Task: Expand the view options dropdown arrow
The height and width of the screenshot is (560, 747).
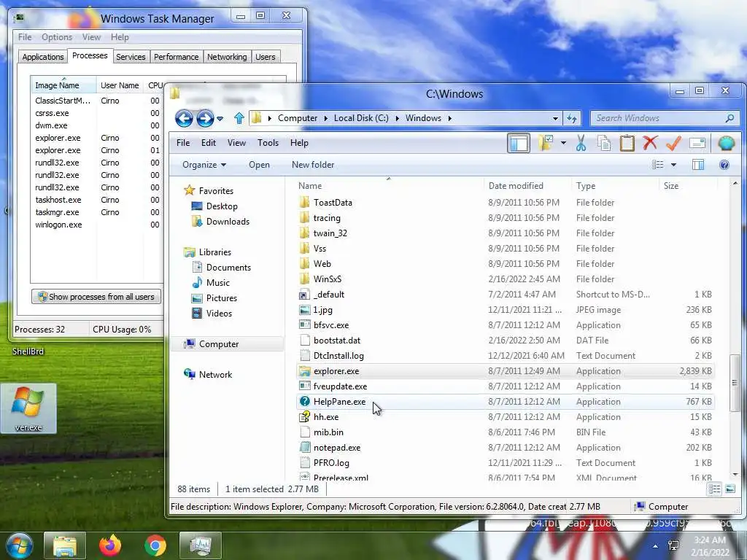Action: 673,165
